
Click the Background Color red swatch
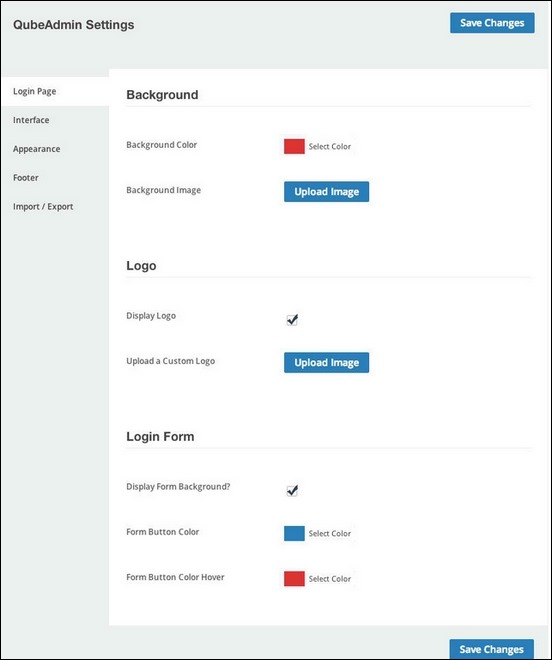tap(294, 146)
